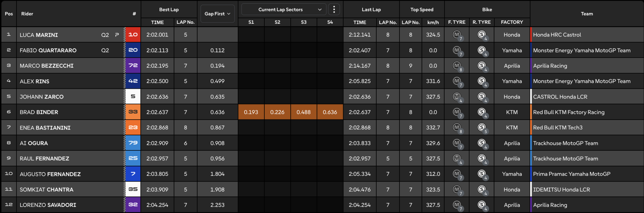Open rider FABIO QUARTARARO
This screenshot has height=213, width=644.
coord(48,50)
